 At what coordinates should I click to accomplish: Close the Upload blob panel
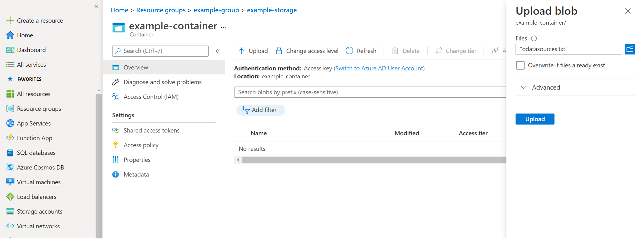pyautogui.click(x=628, y=11)
